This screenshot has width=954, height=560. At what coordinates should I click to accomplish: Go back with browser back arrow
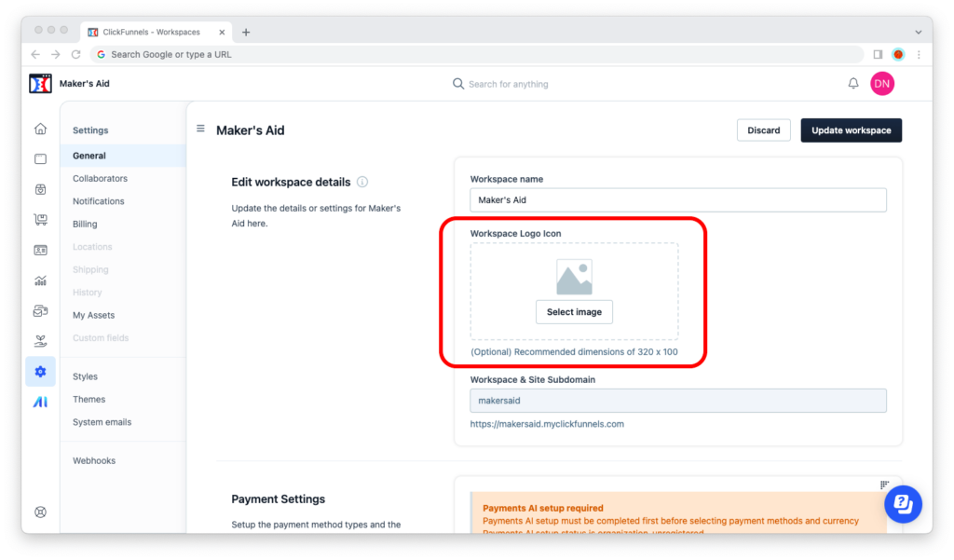[36, 54]
